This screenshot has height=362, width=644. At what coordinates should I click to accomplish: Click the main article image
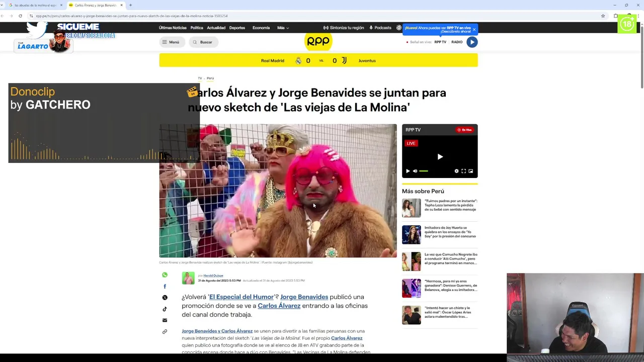[278, 191]
